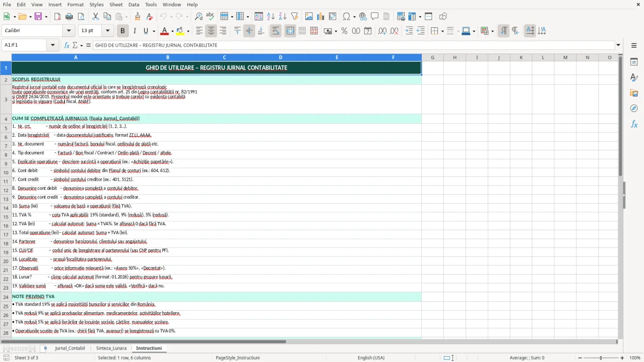Toggle Align Left
Viewport: 644px width, 362px height.
tap(199, 31)
